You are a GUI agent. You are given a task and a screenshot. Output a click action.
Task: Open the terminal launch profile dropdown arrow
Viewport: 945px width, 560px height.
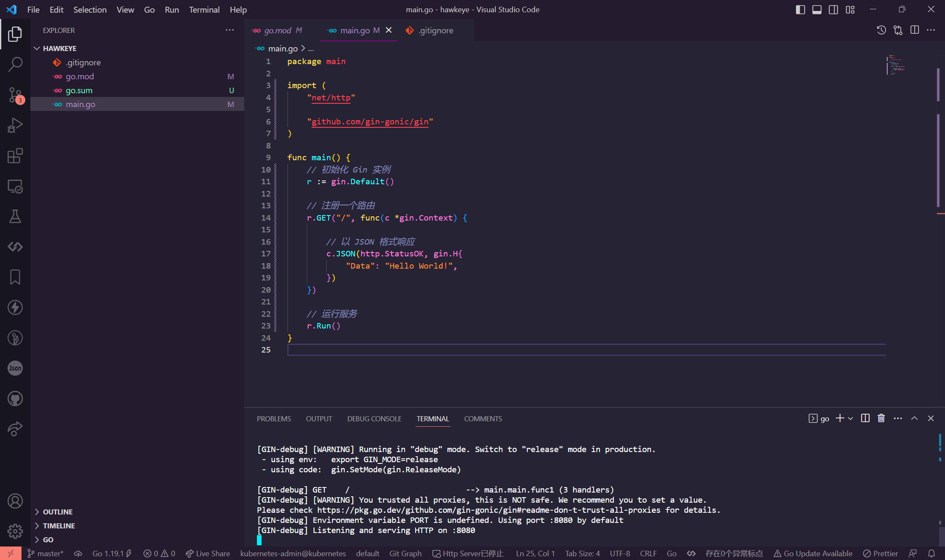(850, 418)
